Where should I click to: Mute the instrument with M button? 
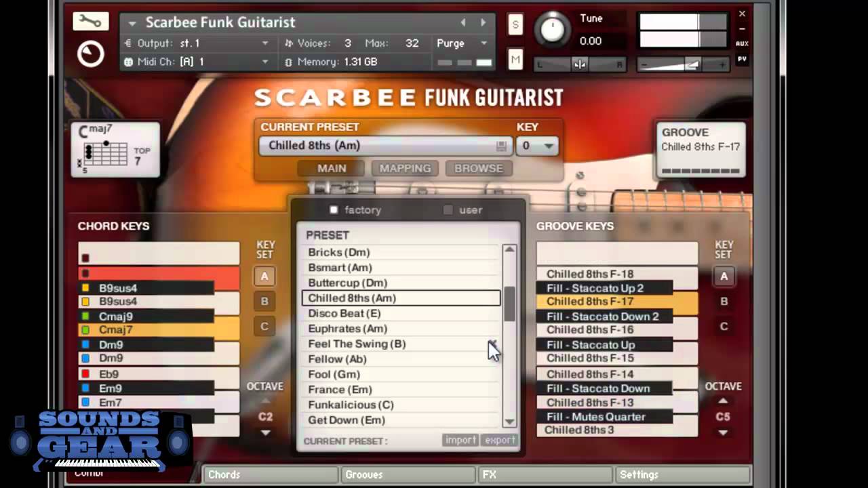(x=515, y=60)
